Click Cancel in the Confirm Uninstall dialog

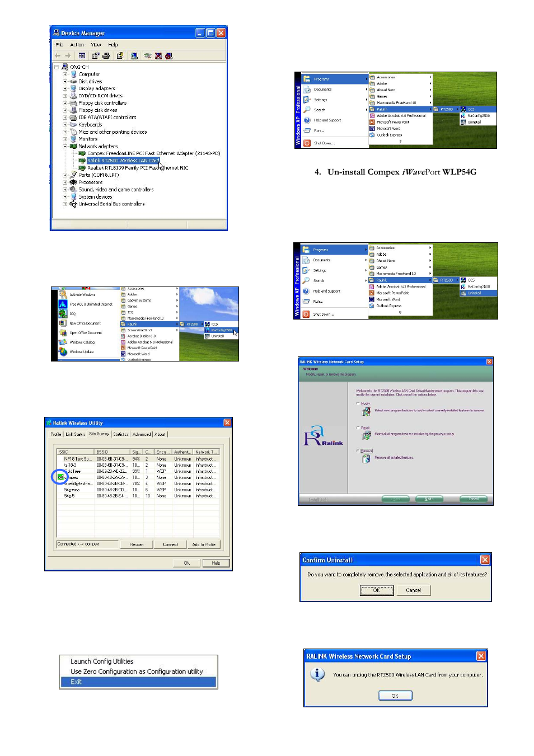click(414, 590)
